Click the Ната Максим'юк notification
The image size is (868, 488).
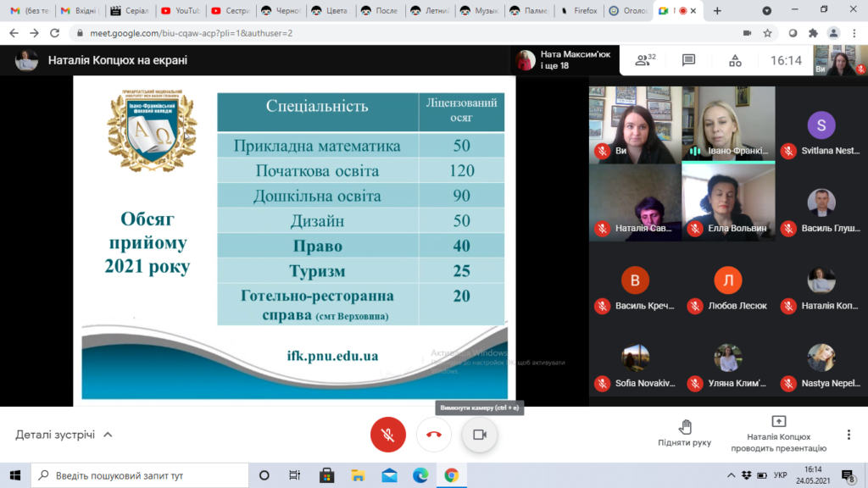click(x=564, y=60)
